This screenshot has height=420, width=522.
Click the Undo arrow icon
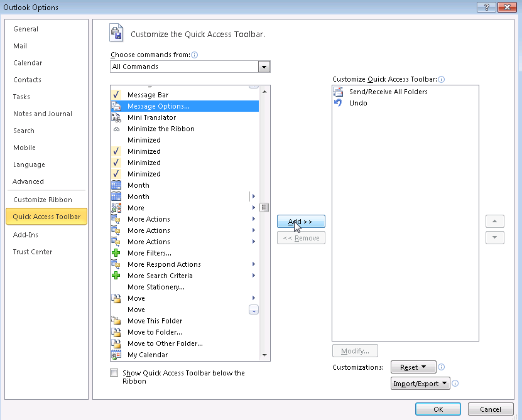pos(338,103)
